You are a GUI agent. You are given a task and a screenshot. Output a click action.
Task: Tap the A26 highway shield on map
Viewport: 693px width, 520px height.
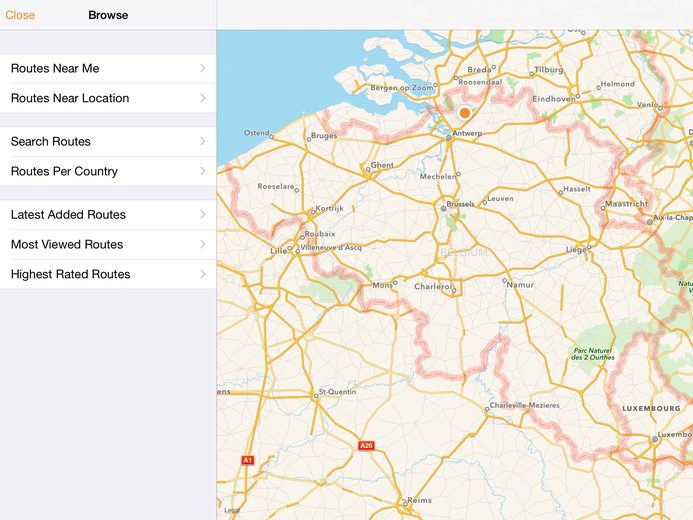coord(366,445)
